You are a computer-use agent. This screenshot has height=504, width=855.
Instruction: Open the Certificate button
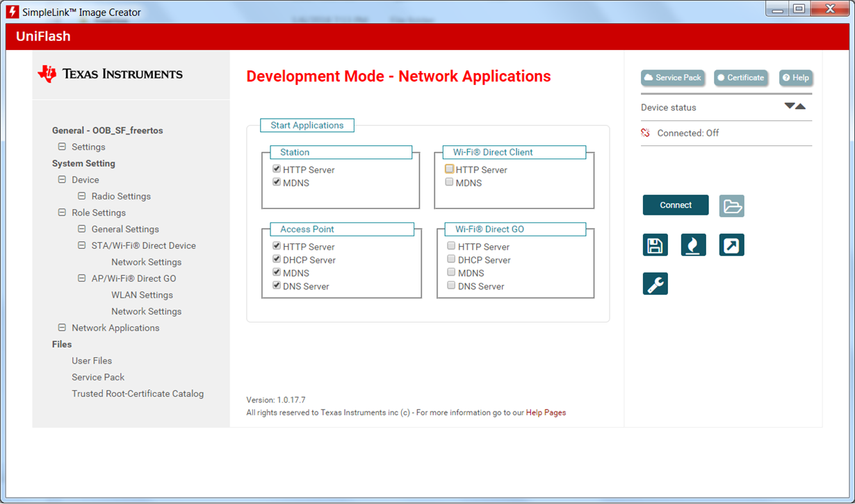tap(741, 78)
